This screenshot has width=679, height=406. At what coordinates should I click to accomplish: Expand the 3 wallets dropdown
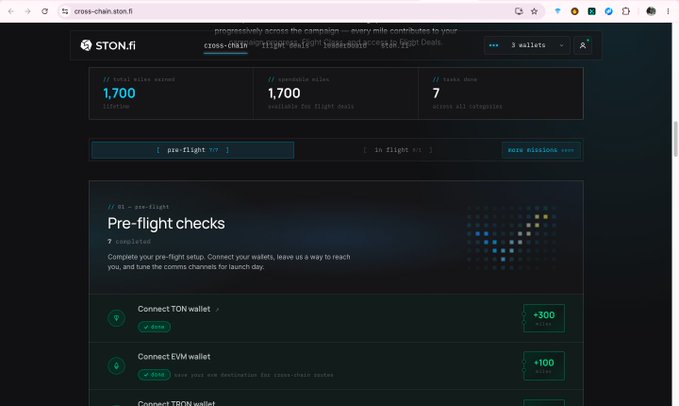point(527,45)
